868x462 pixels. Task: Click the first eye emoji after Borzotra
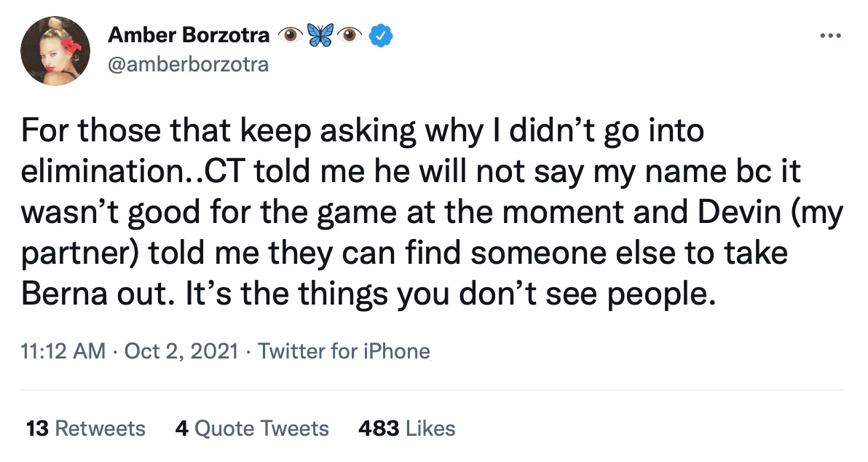[x=292, y=35]
